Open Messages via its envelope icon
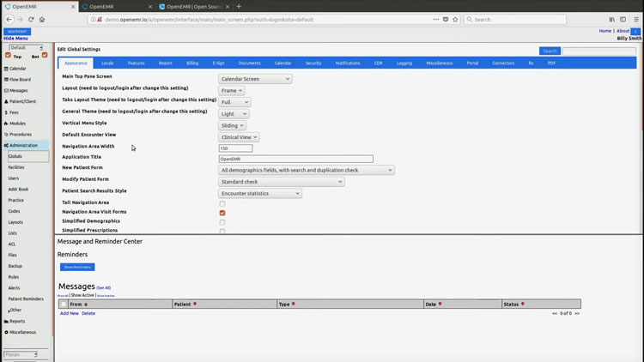Image resolution: width=644 pixels, height=362 pixels. click(5, 90)
